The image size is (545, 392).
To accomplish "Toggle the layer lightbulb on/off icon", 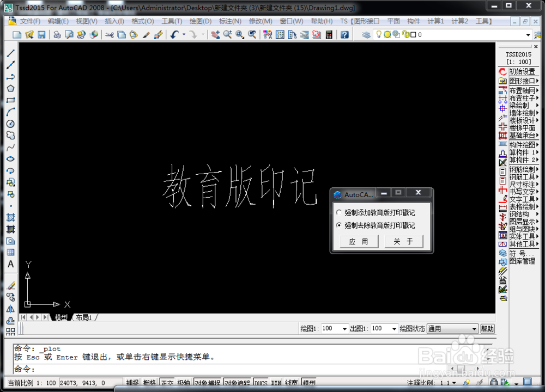I will (379, 35).
